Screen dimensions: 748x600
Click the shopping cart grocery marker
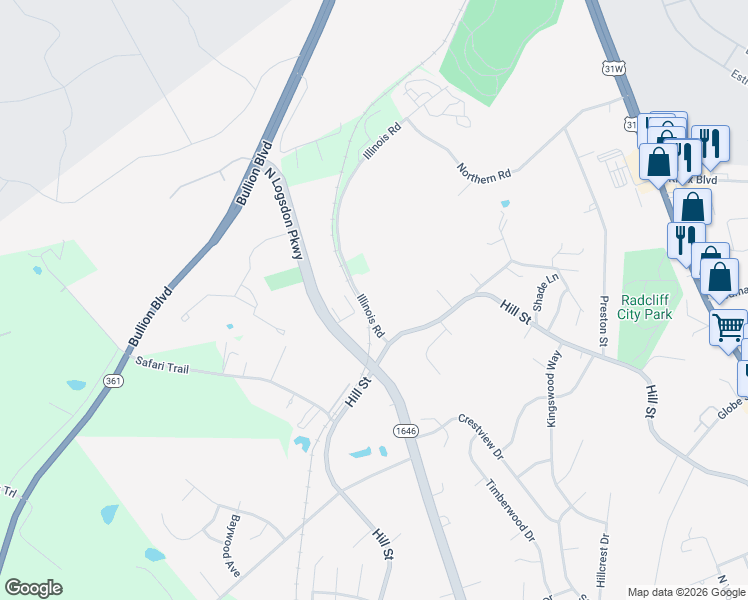(728, 328)
